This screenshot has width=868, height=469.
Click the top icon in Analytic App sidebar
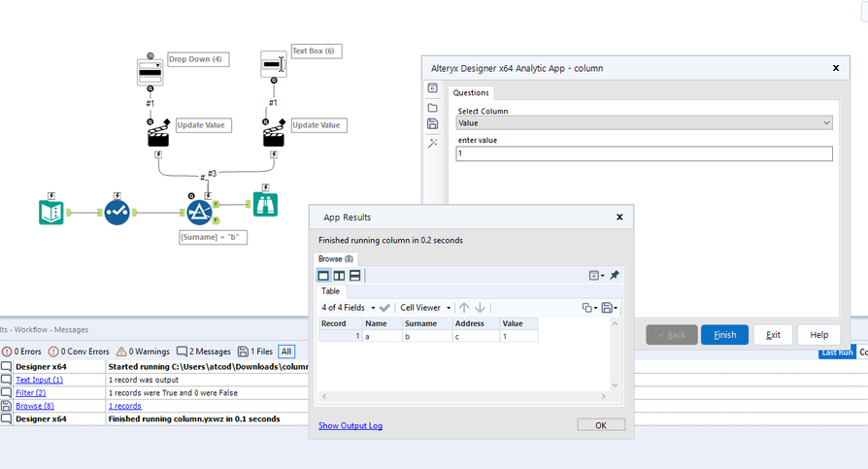pyautogui.click(x=433, y=88)
